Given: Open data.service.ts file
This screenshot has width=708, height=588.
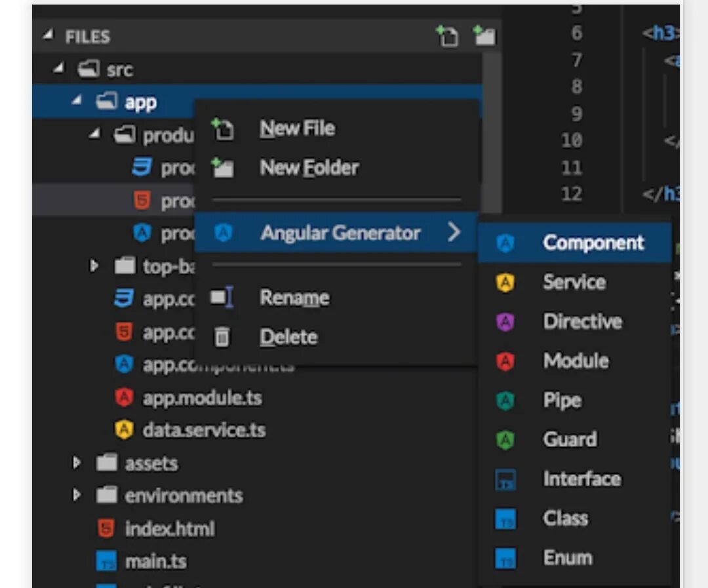Looking at the screenshot, I should [204, 430].
